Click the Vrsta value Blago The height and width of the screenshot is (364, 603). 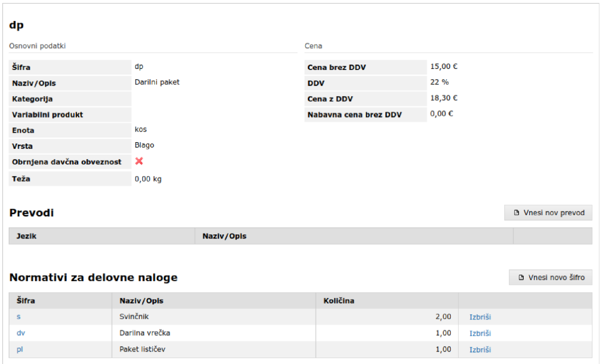point(144,145)
